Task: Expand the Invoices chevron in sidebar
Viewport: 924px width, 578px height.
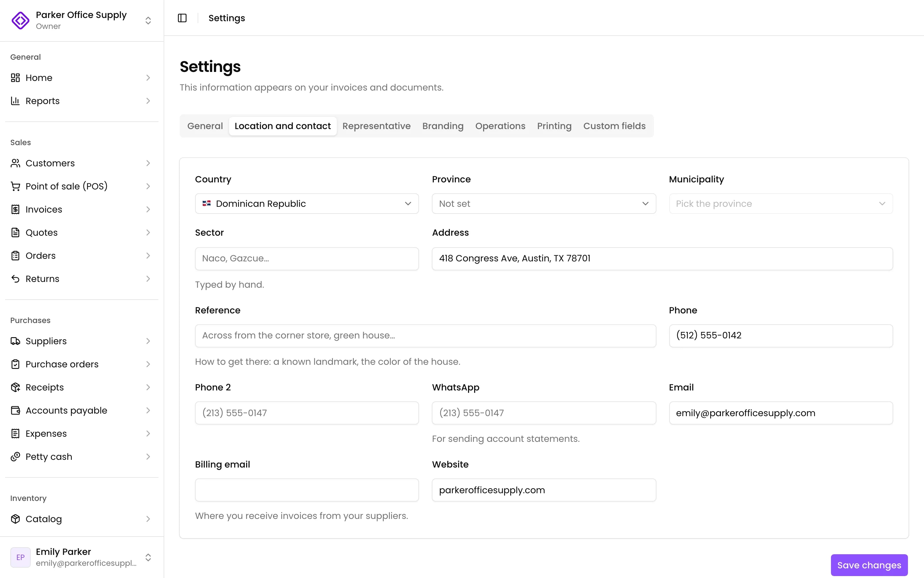Action: [x=148, y=209]
